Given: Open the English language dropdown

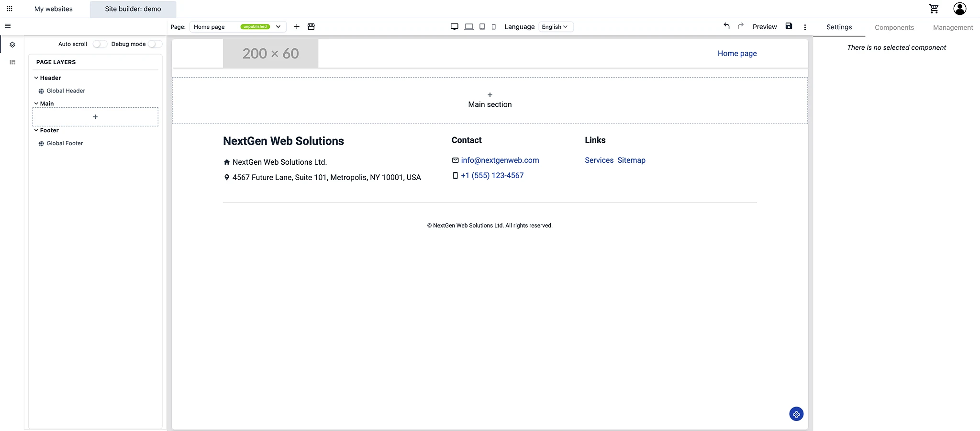Looking at the screenshot, I should pyautogui.click(x=555, y=27).
